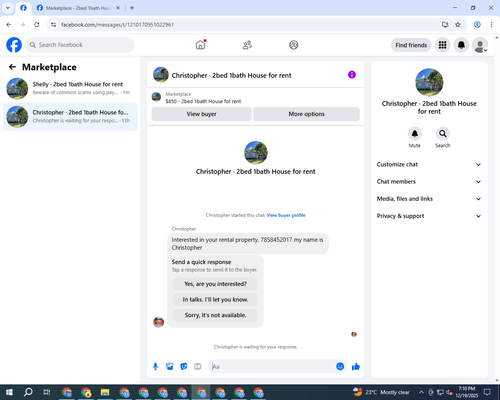This screenshot has width=500, height=400.
Task: Select the first Facebook browser tab
Action: tap(23, 8)
